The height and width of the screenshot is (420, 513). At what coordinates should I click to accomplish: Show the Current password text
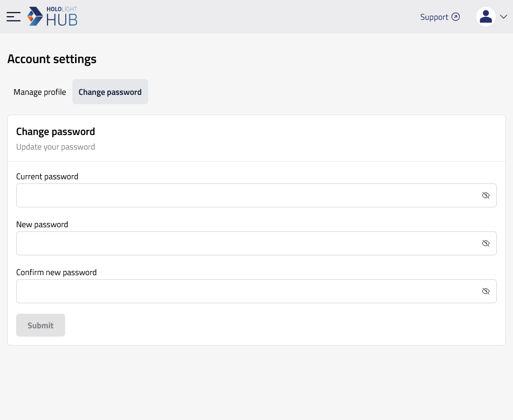(x=485, y=195)
